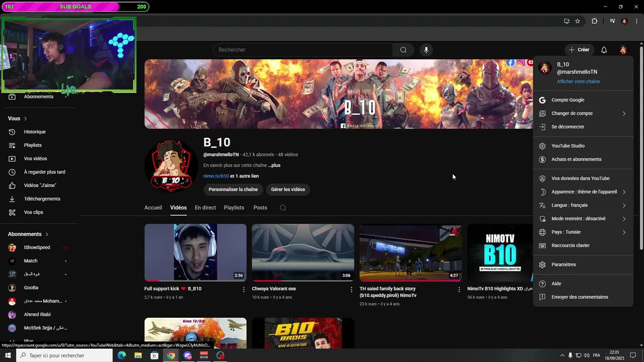
Task: Click the install app icon in address bar
Action: tap(567, 21)
